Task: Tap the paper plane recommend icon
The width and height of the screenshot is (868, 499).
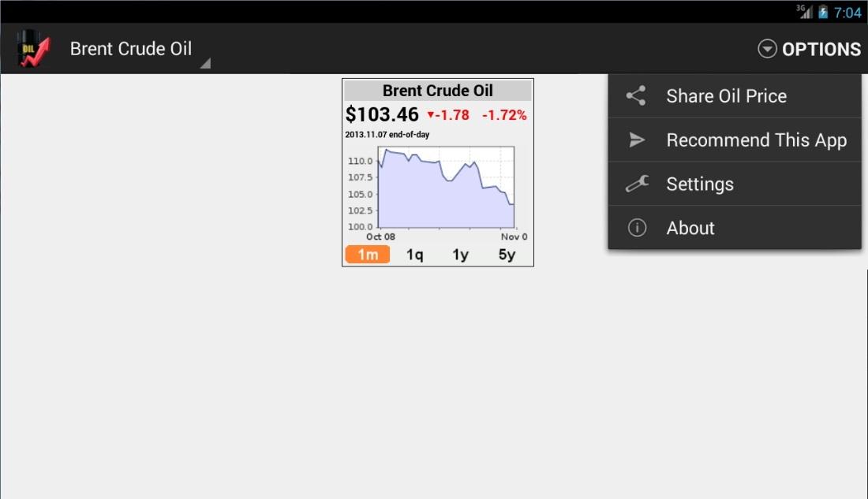Action: point(637,140)
